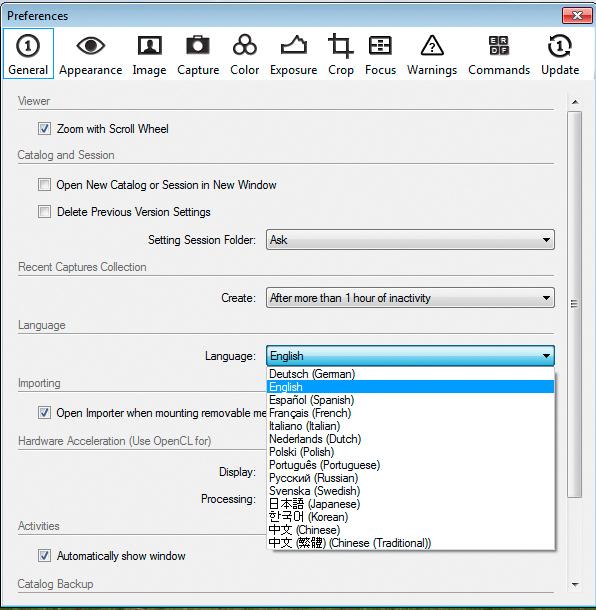Switch to Appearance preferences eye icon

(x=91, y=54)
